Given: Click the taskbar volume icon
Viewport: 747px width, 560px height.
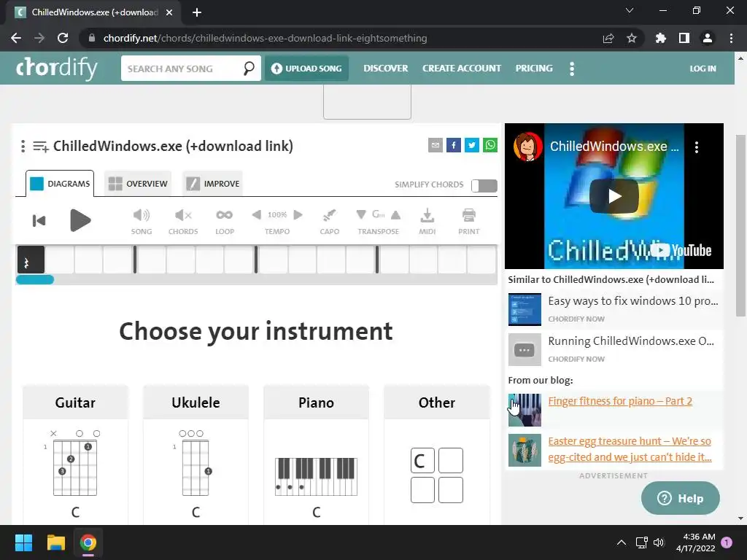Looking at the screenshot, I should pyautogui.click(x=659, y=542).
